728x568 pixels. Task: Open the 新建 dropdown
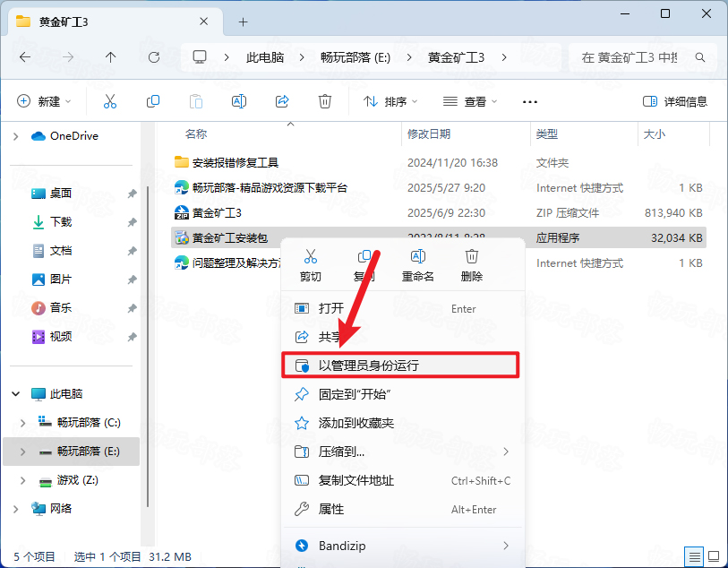point(44,101)
